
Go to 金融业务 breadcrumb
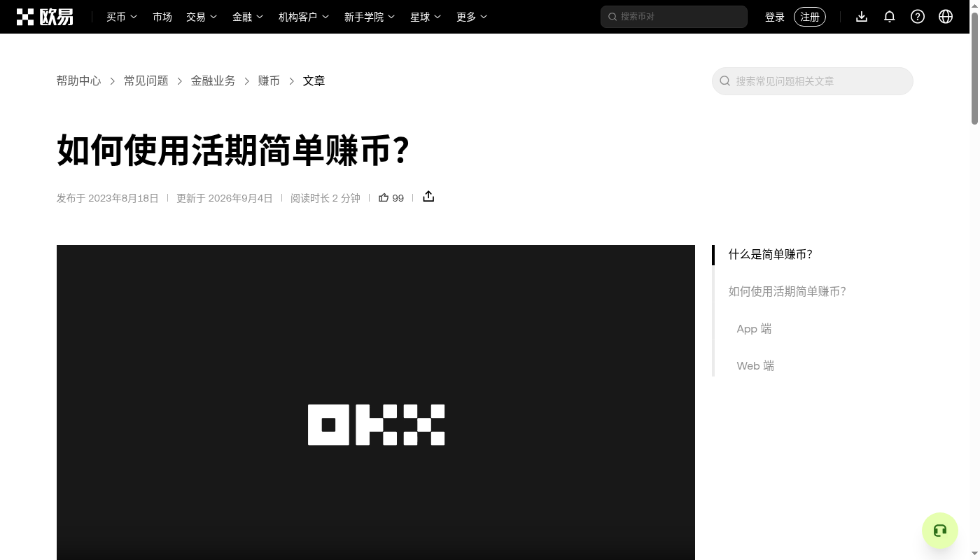(x=213, y=81)
